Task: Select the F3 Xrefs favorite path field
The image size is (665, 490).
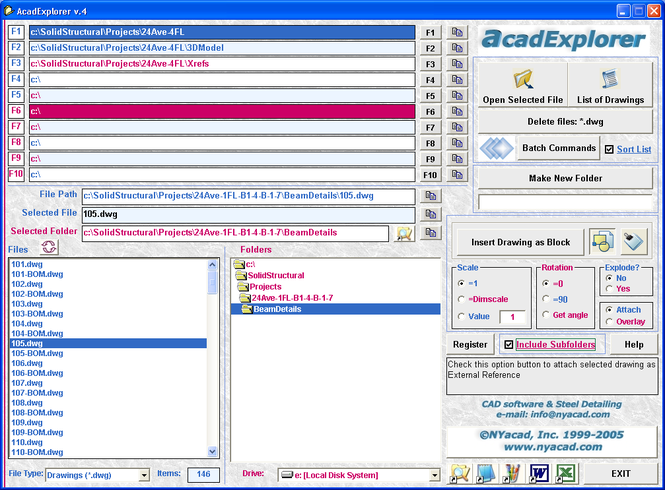Action: click(222, 64)
